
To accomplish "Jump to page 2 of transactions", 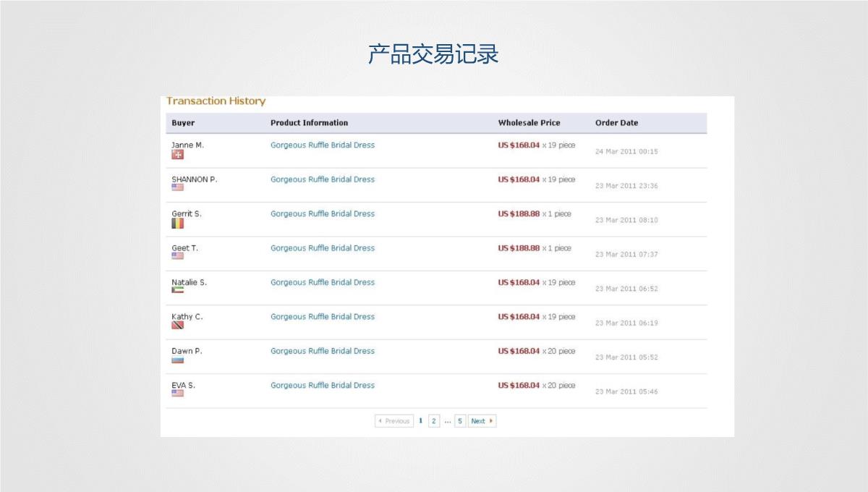I will pyautogui.click(x=433, y=421).
